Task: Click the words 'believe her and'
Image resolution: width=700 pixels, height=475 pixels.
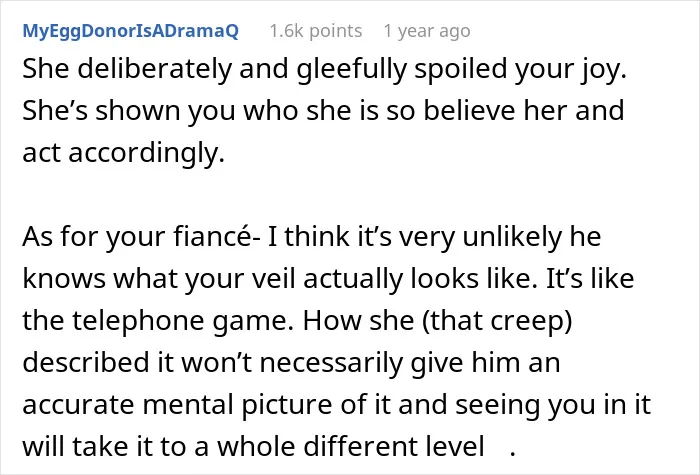Action: (524, 110)
